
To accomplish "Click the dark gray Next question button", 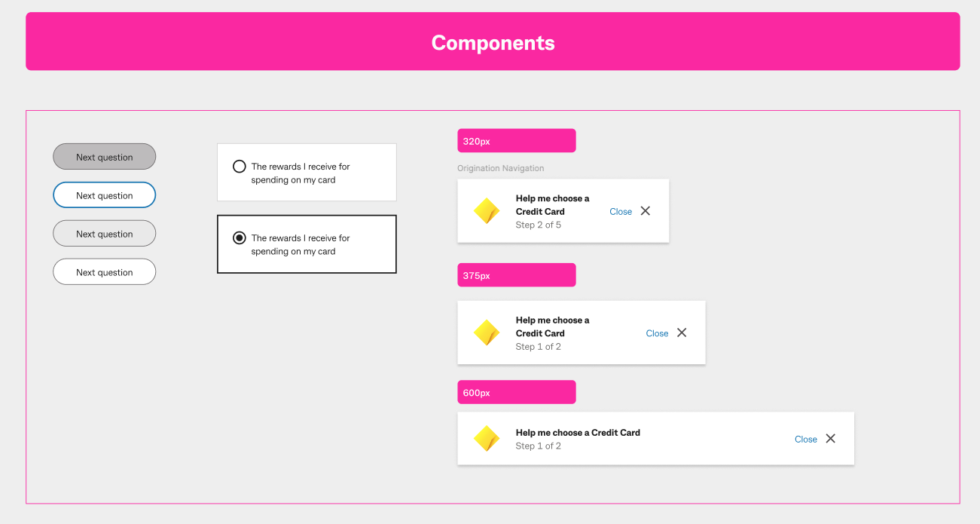I will 105,157.
